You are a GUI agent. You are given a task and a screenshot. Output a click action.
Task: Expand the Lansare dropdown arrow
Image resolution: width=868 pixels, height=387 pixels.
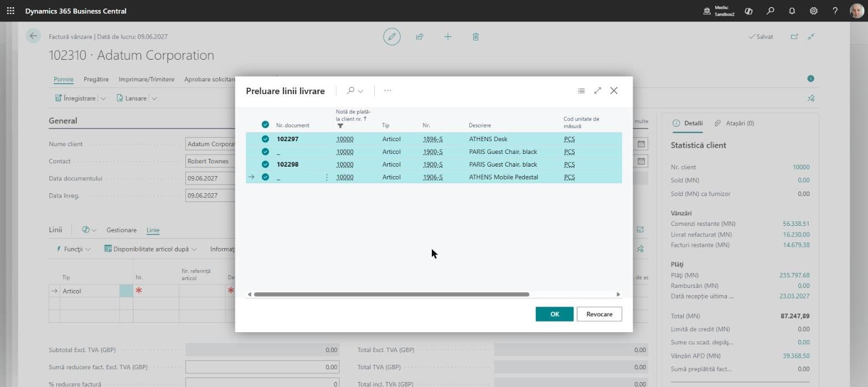pos(154,99)
